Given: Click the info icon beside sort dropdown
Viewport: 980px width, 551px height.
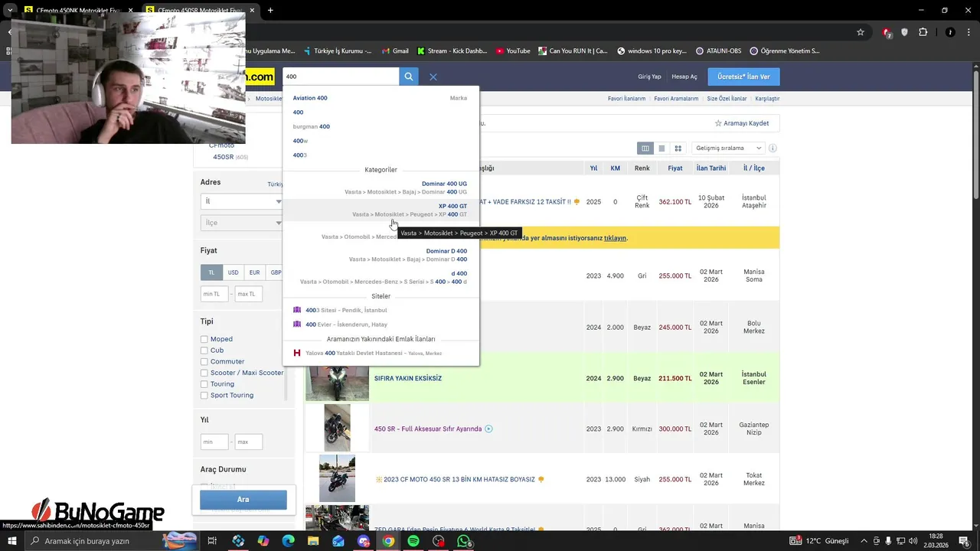Looking at the screenshot, I should point(773,148).
